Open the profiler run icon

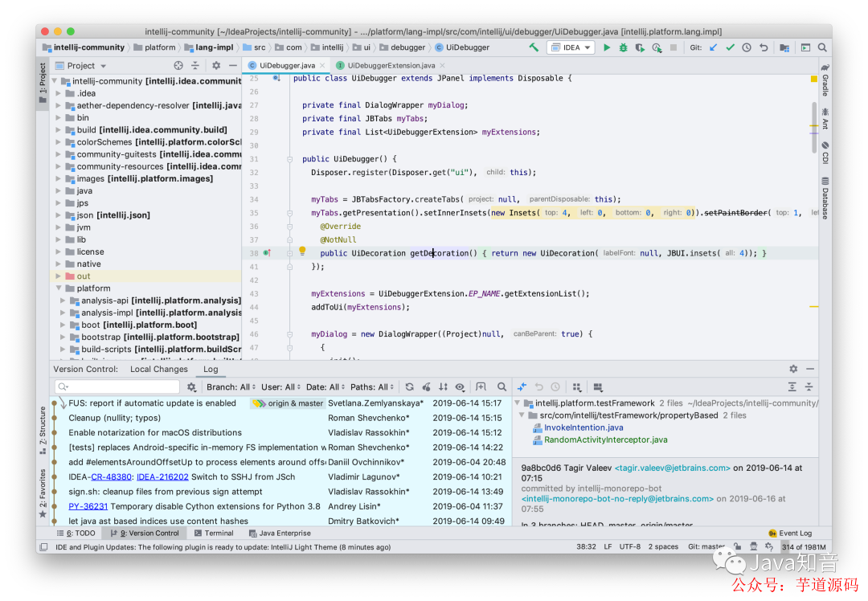[657, 47]
